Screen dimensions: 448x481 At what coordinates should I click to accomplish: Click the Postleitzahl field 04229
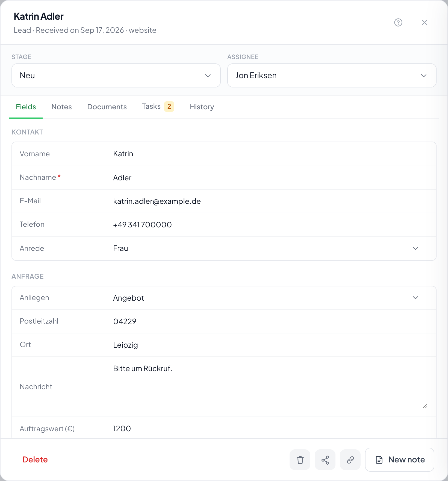pyautogui.click(x=270, y=321)
